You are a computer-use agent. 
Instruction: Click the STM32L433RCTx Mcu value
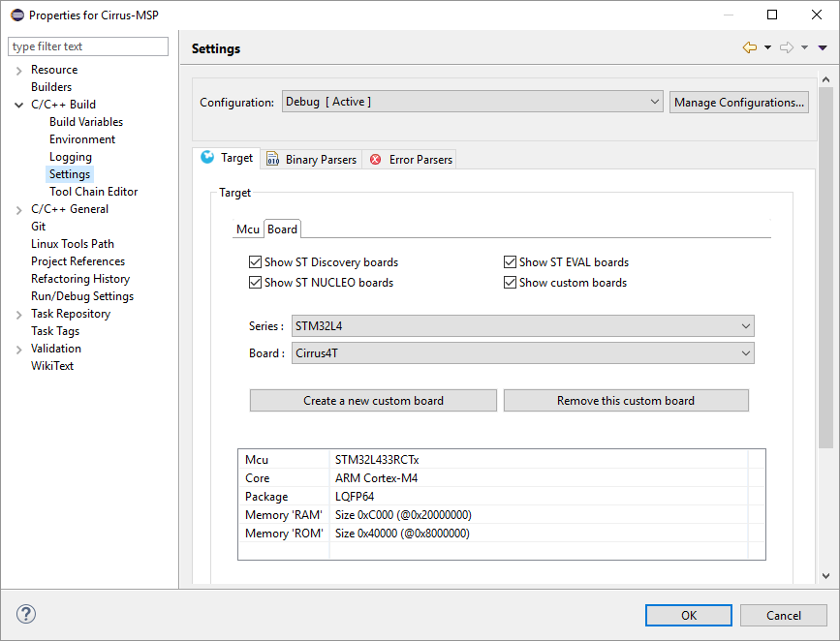coord(377,460)
